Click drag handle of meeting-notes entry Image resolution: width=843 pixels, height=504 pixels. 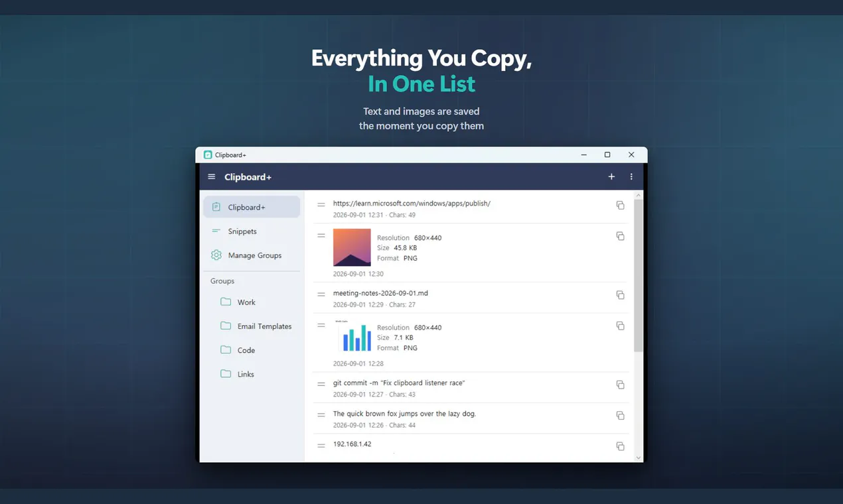coord(321,294)
